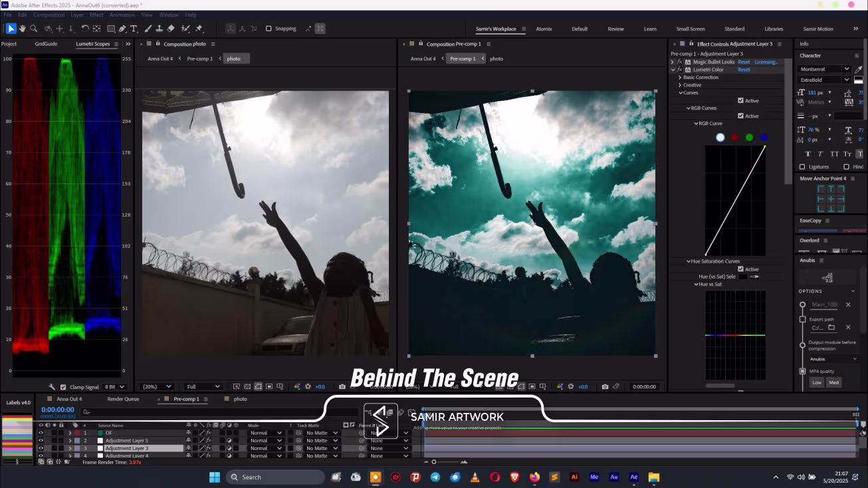The width and height of the screenshot is (868, 488).
Task: Select the Rotation tool
Action: [84, 29]
